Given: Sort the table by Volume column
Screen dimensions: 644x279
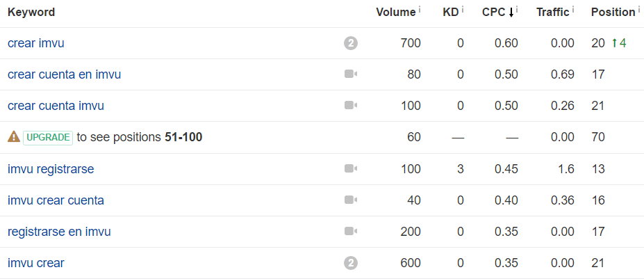Looking at the screenshot, I should [396, 13].
